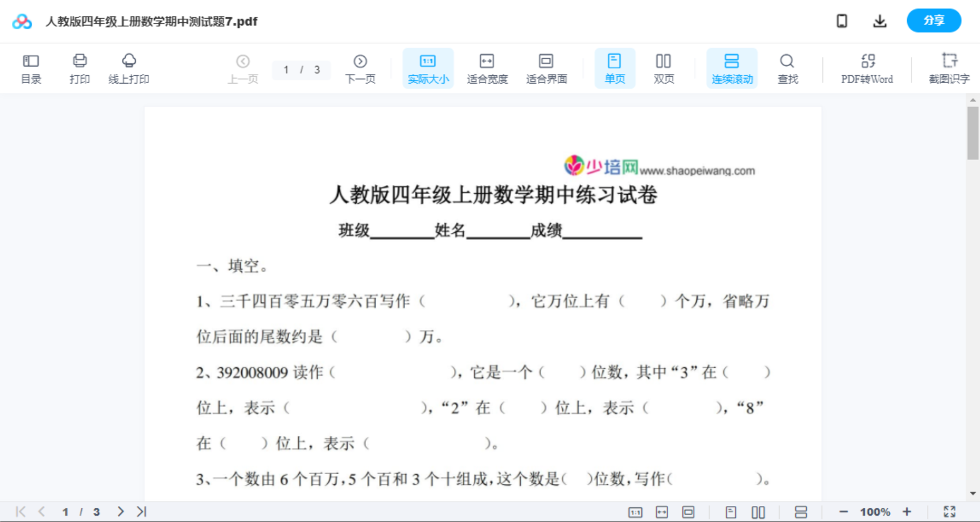Toggle 双页 two-page view mode
This screenshot has width=980, height=522.
click(664, 68)
